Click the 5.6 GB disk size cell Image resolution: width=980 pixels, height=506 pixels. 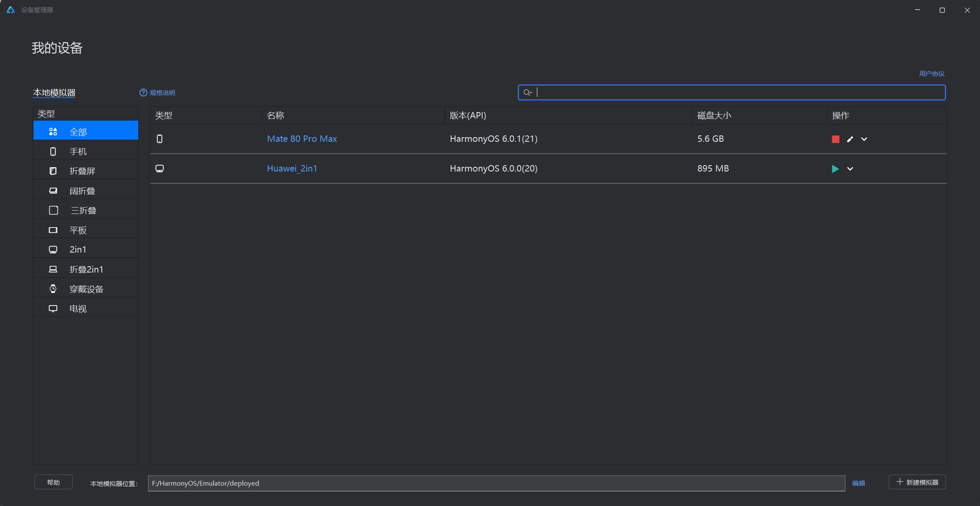(710, 139)
